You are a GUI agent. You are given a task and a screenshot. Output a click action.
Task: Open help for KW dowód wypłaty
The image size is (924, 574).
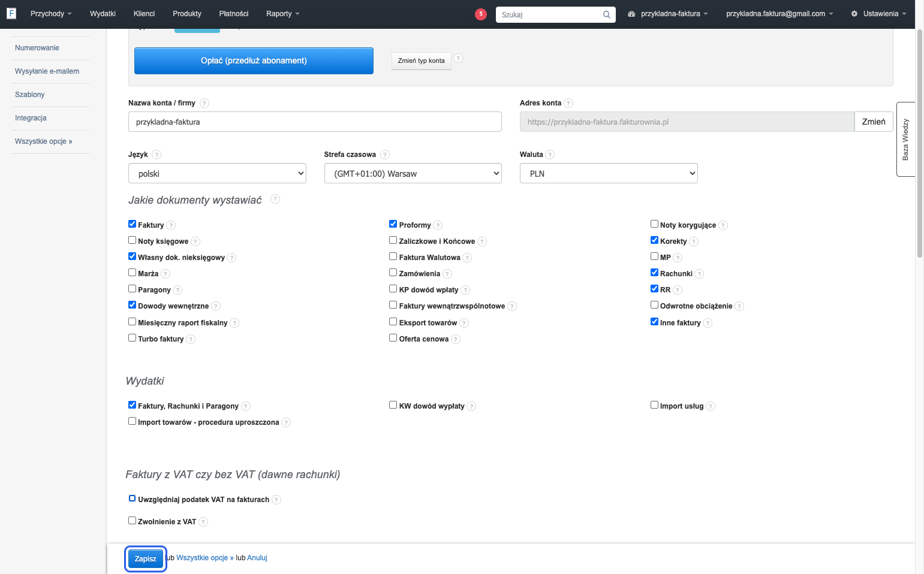(471, 406)
